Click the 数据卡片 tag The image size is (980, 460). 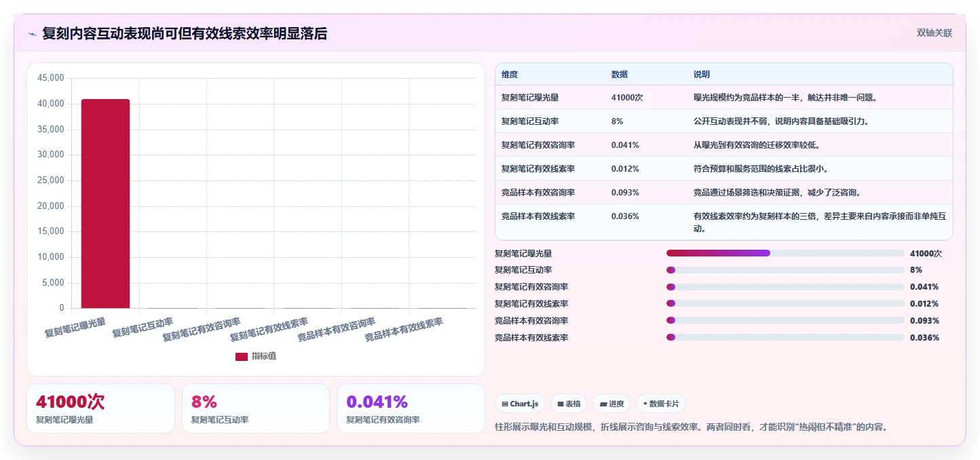(661, 404)
